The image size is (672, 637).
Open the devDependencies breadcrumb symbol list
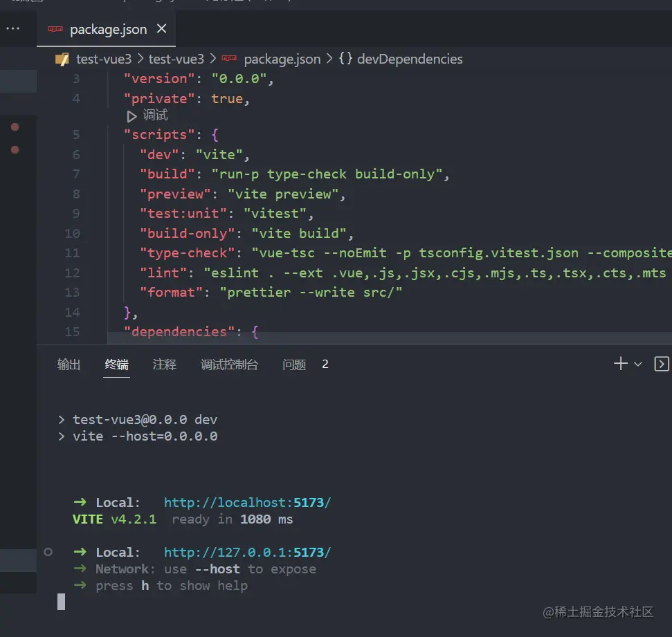click(x=410, y=59)
